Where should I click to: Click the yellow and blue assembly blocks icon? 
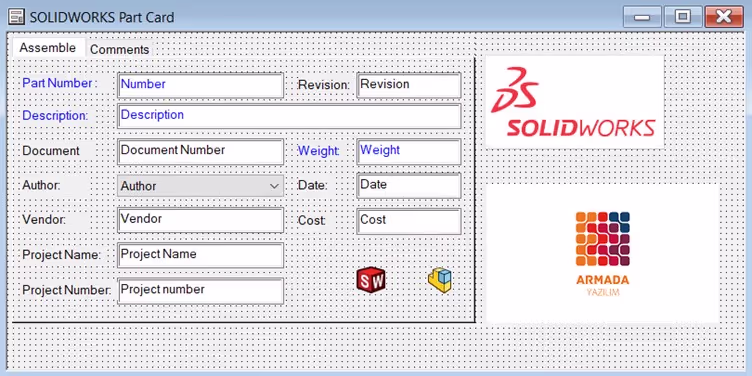[x=440, y=280]
